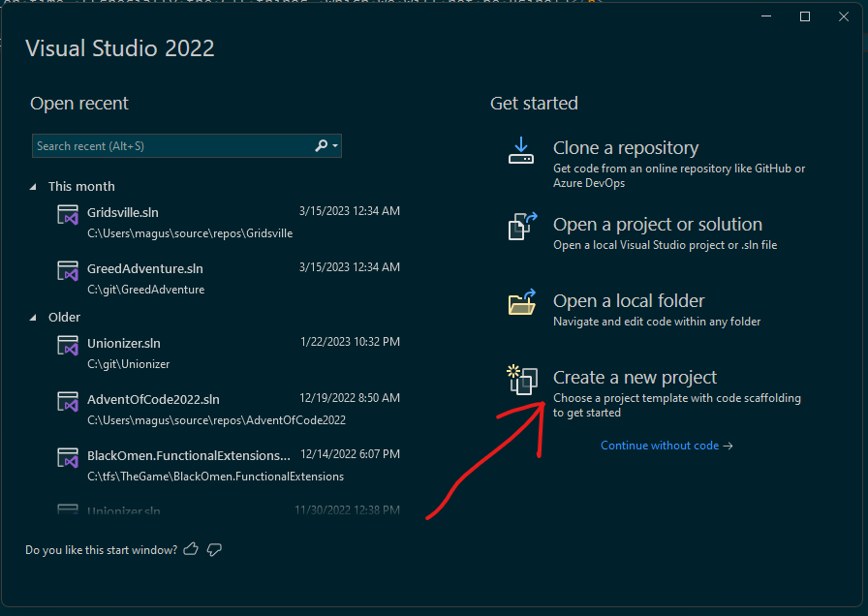Collapse the Older group
Viewport: 868px width, 616px height.
[33, 318]
